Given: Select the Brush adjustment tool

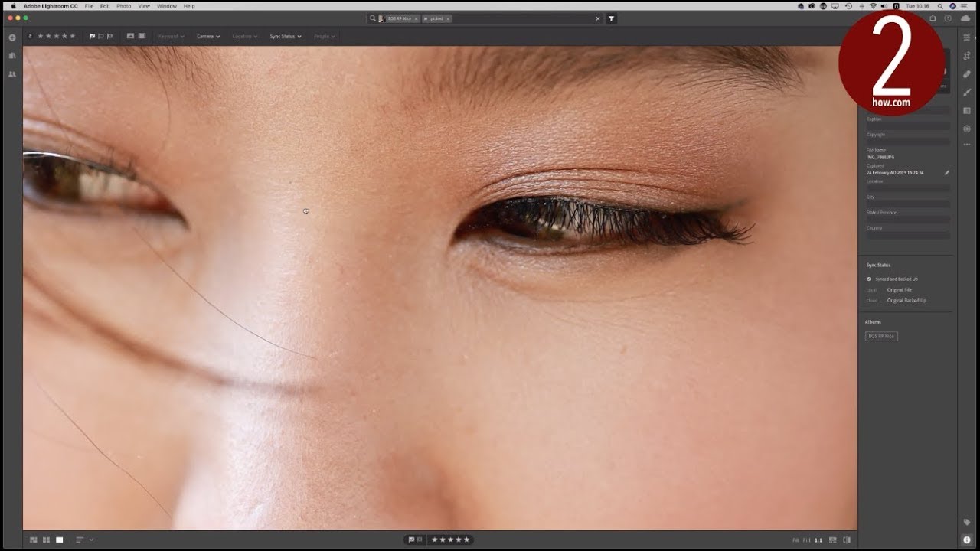Looking at the screenshot, I should [967, 92].
